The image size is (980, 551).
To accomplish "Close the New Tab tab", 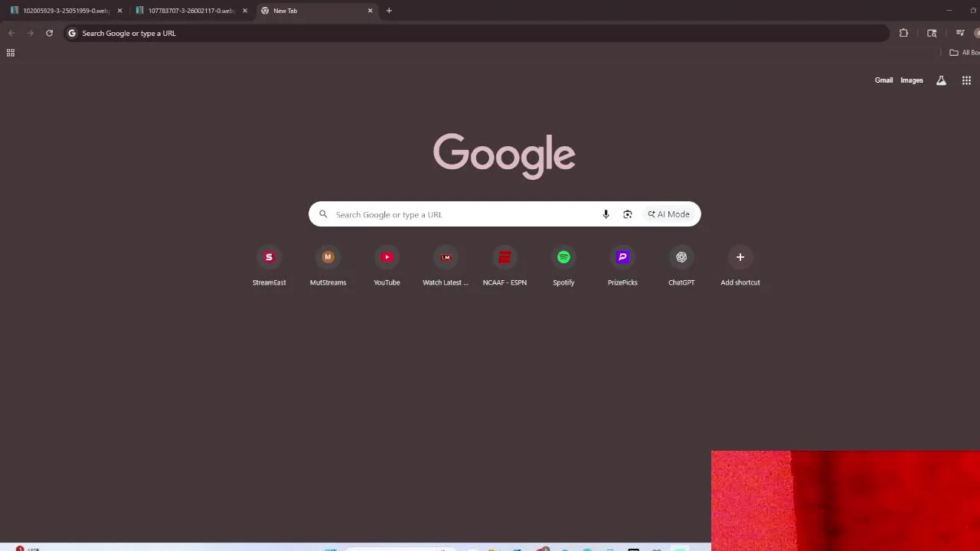I will click(x=371, y=11).
